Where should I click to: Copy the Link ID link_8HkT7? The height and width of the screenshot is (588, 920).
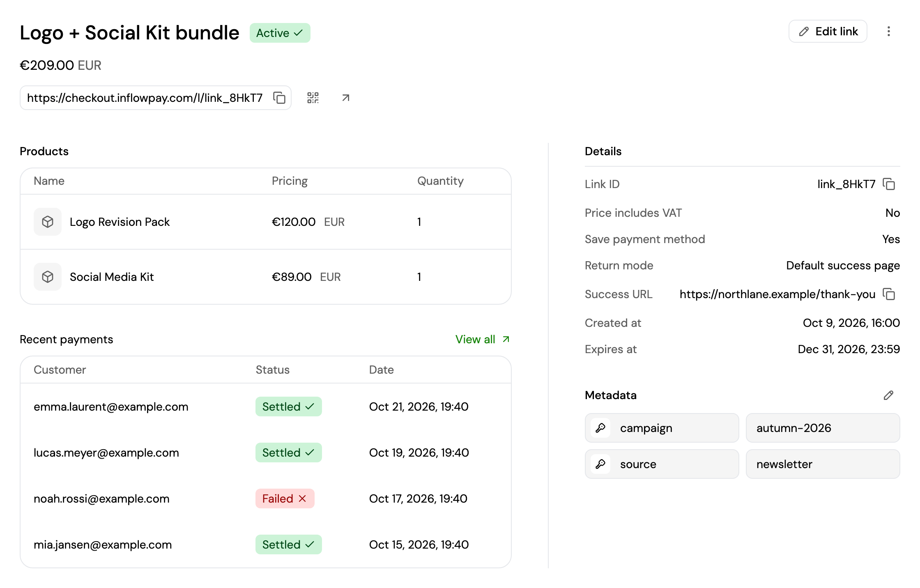pos(889,184)
